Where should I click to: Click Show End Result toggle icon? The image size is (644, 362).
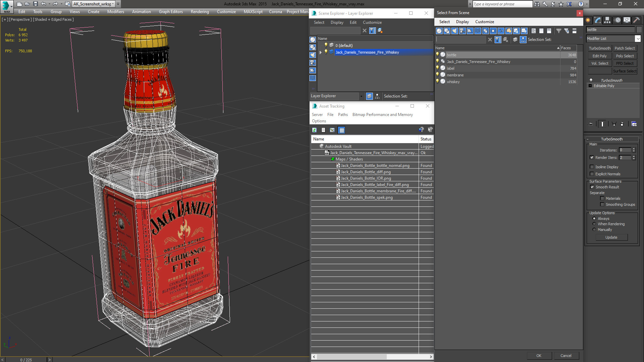pos(602,124)
